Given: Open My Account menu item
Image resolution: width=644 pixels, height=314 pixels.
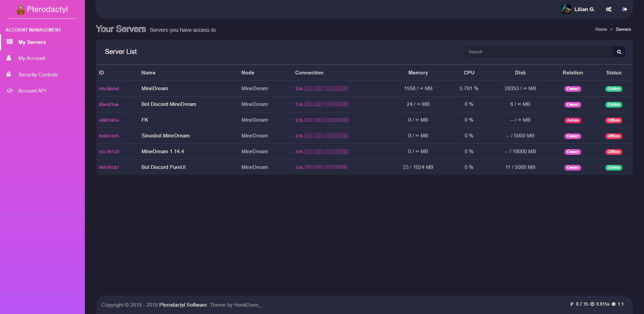Looking at the screenshot, I should click(32, 58).
